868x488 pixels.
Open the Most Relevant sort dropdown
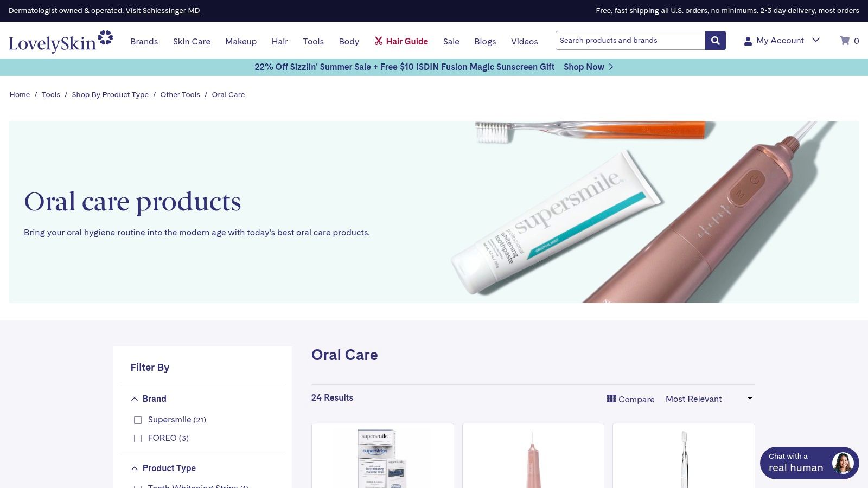coord(709,399)
